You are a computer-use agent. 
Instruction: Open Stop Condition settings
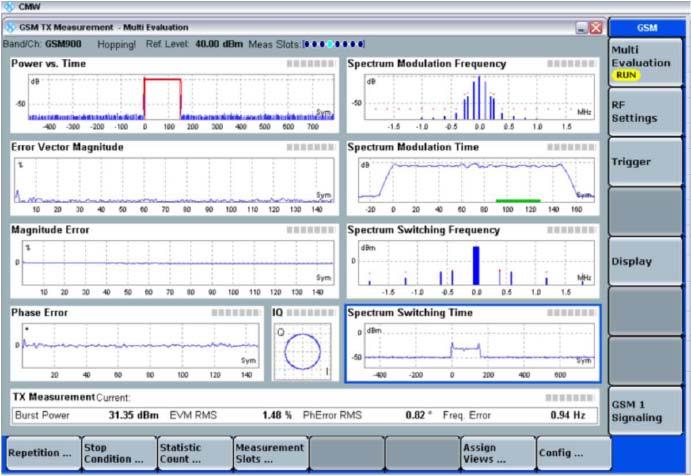[x=119, y=453]
